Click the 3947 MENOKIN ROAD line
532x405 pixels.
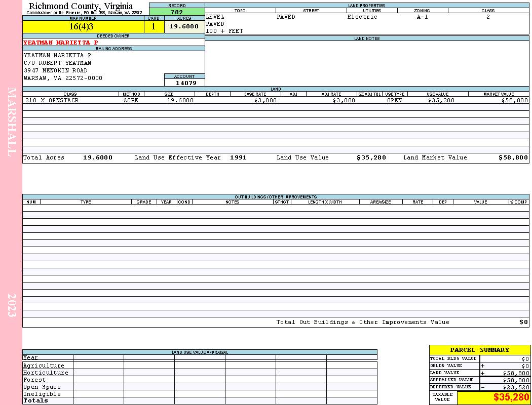point(56,70)
